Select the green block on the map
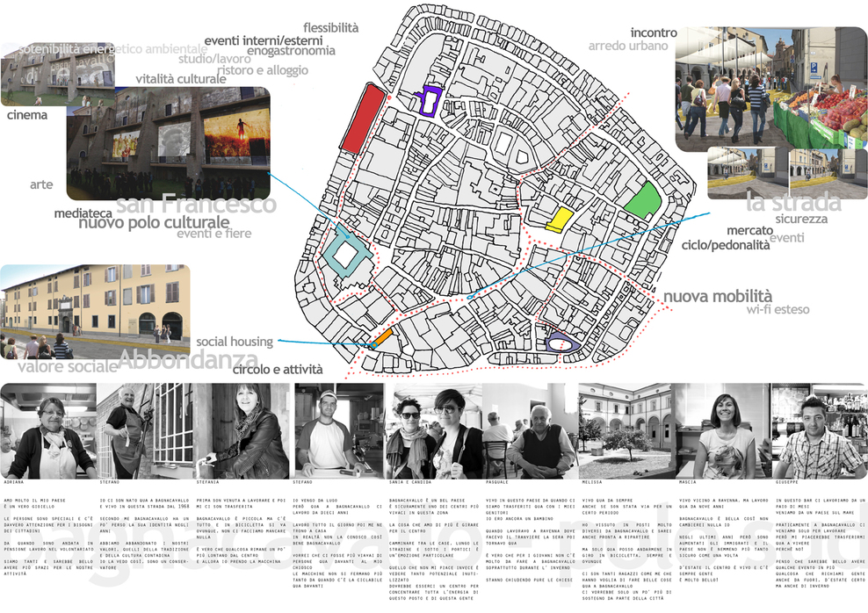Viewport: 868px width, 613px height. pos(643,200)
